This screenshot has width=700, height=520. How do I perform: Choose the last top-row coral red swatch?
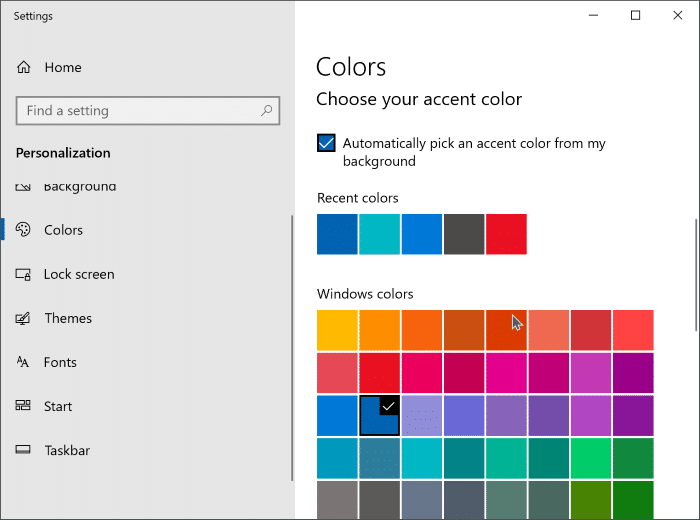coord(633,330)
